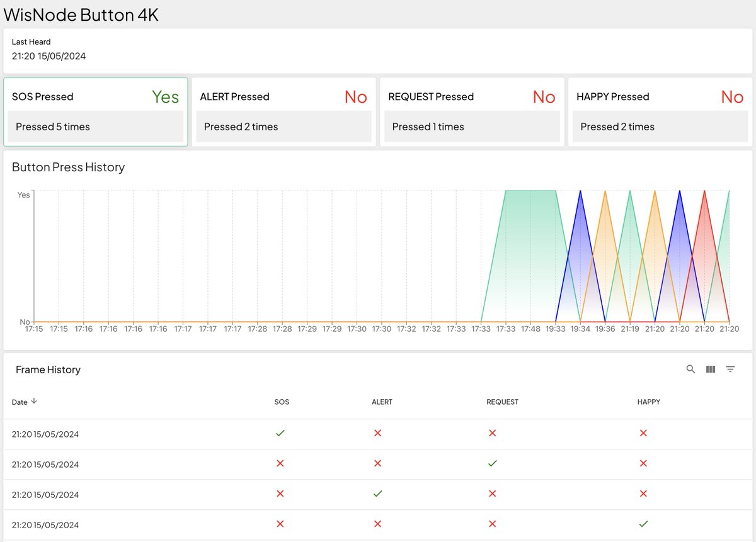Open search in Frame History
This screenshot has width=756, height=542.
click(690, 370)
